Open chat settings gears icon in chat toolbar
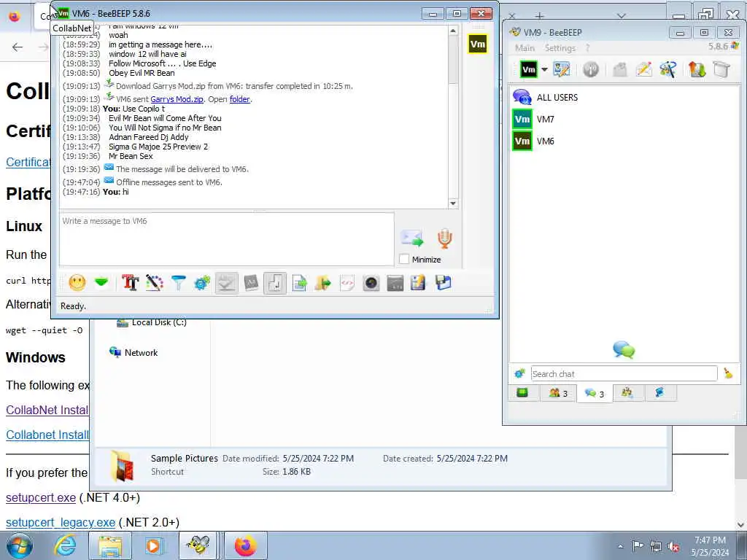The width and height of the screenshot is (747, 560). [203, 283]
